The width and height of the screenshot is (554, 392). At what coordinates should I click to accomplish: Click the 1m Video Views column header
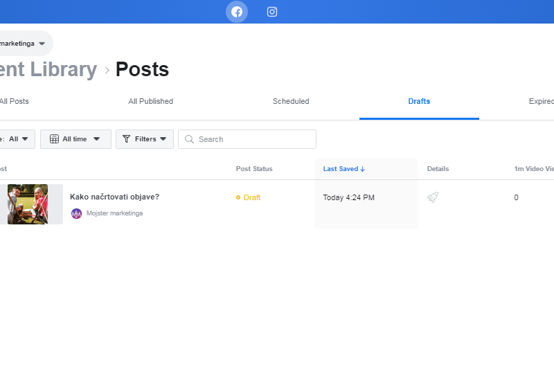click(534, 169)
